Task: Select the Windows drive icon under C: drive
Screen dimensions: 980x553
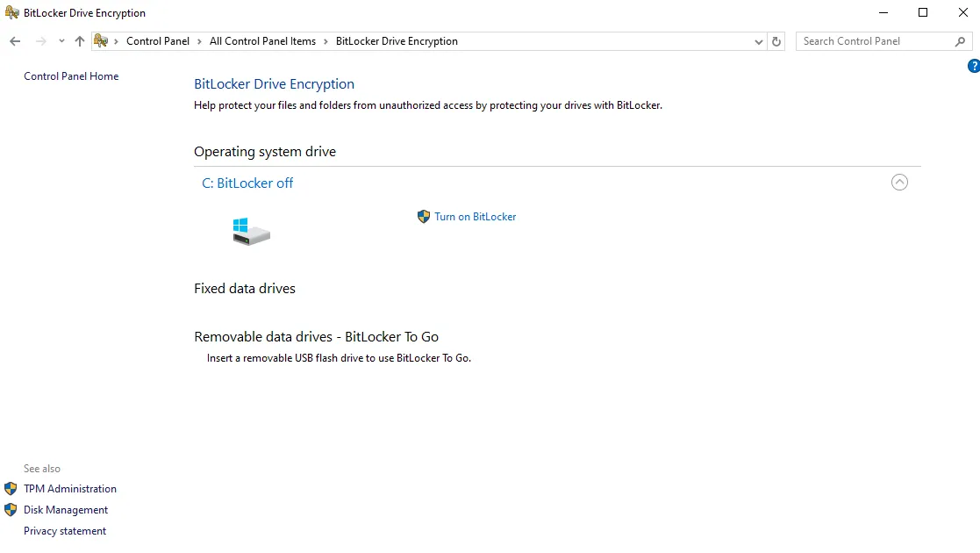Action: coord(250,230)
